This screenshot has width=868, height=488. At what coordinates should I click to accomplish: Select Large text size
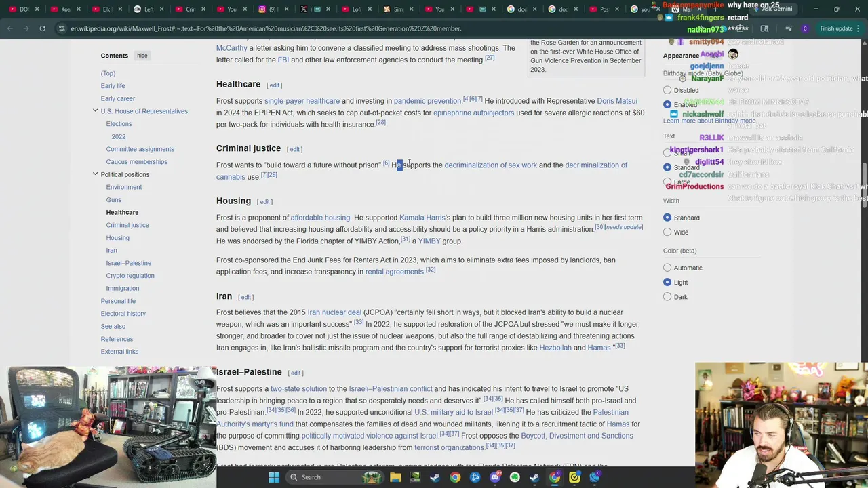click(667, 182)
